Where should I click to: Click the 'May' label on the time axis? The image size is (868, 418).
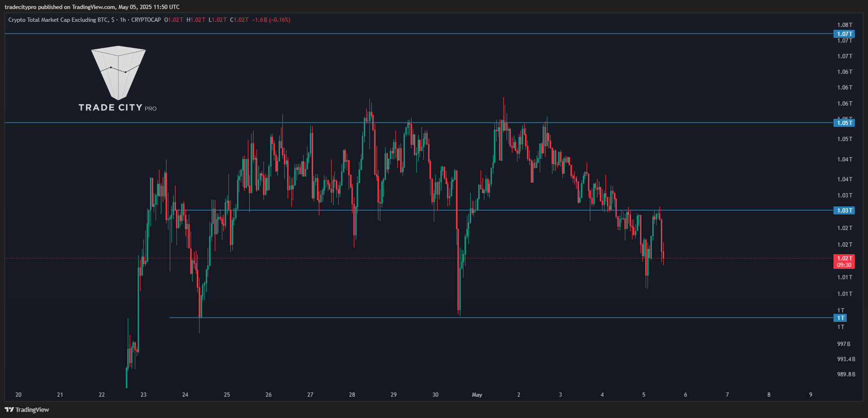coord(477,395)
